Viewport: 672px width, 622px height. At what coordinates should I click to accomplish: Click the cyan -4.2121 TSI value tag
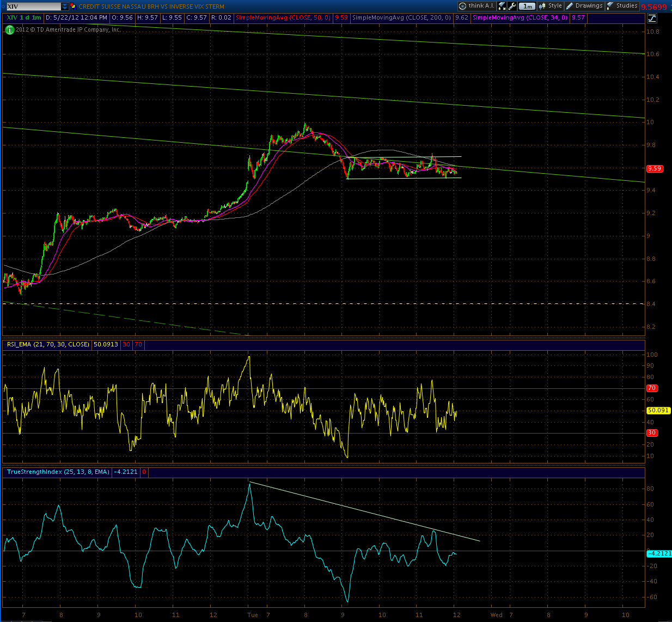coord(659,553)
